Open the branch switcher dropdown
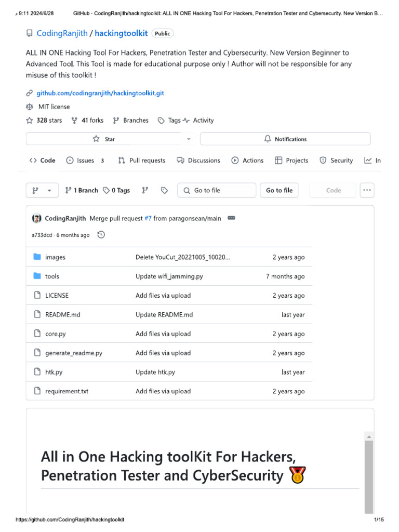 [42, 190]
